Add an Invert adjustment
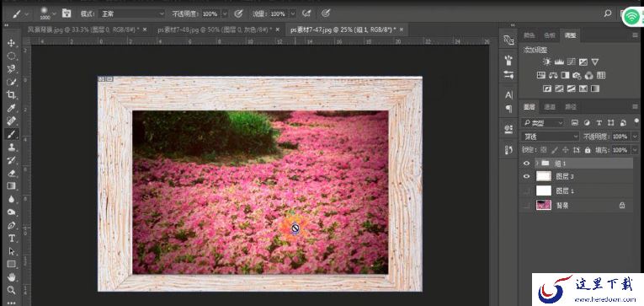 546,89
